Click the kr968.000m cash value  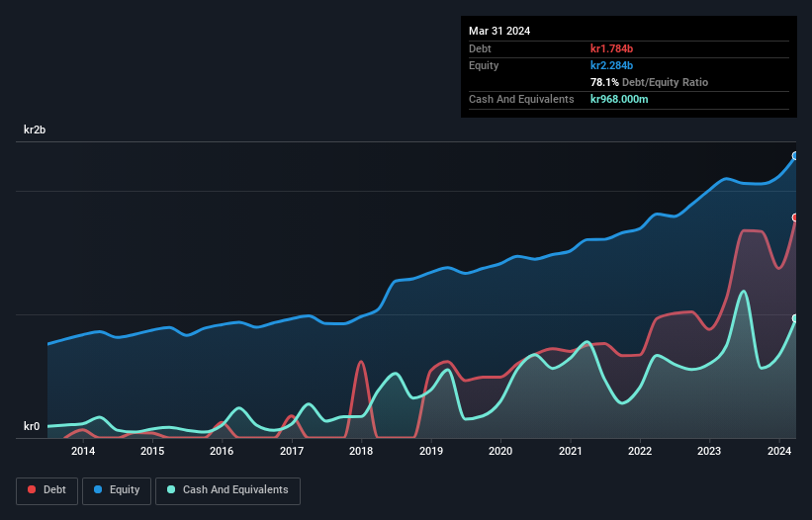619,99
